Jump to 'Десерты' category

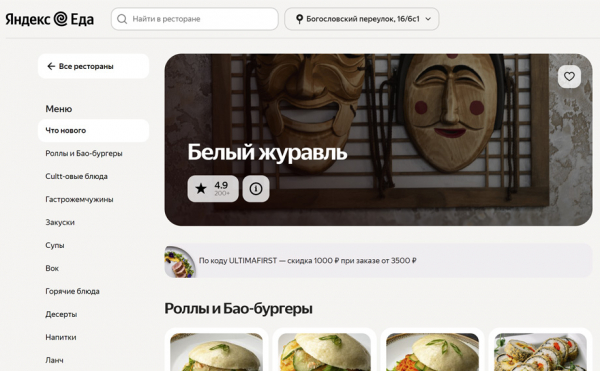61,314
